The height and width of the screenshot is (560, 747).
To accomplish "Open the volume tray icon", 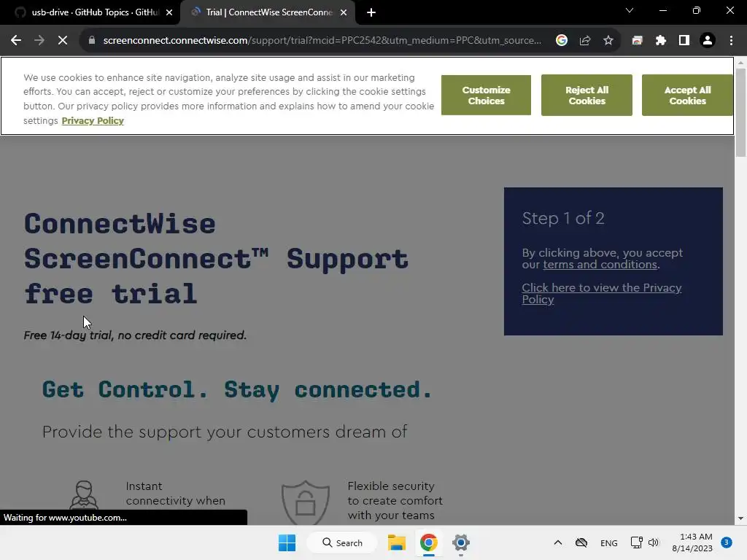I will (x=653, y=542).
